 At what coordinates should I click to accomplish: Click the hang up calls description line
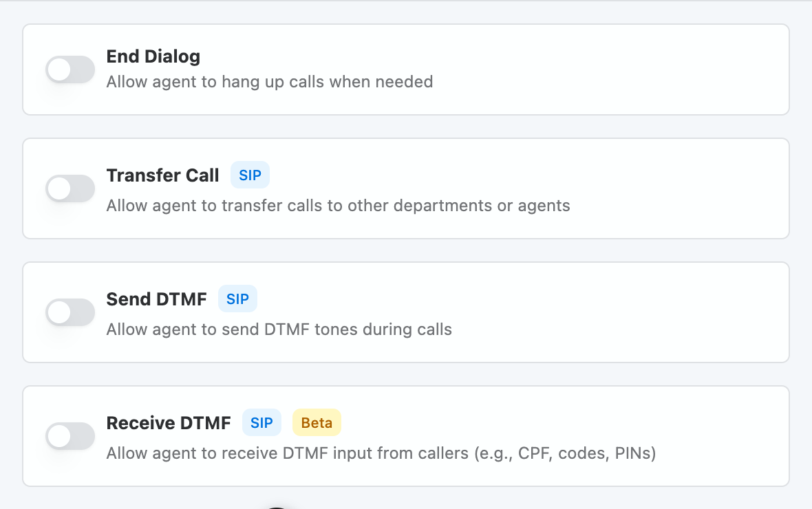pyautogui.click(x=270, y=82)
